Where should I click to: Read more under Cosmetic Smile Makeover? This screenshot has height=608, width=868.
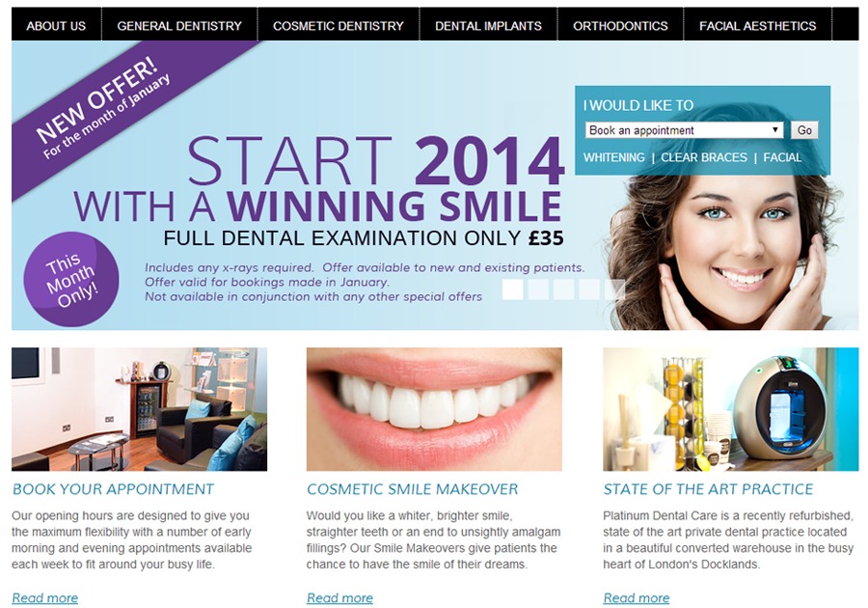pos(339,598)
